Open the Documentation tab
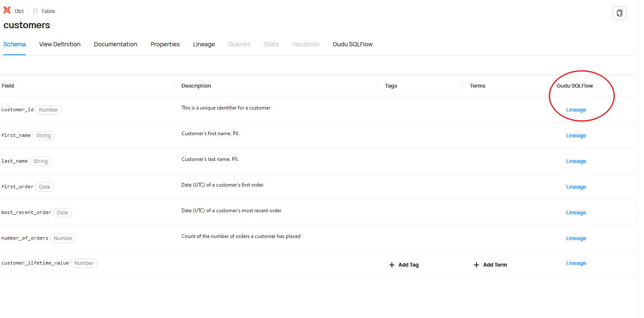Screen dimensions: 644x318 point(115,44)
